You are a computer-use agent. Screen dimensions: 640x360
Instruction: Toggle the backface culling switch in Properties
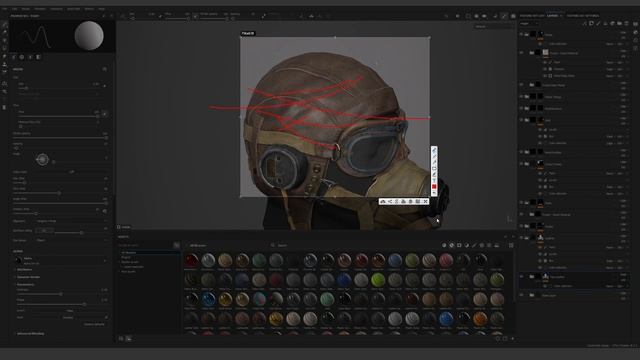(x=44, y=230)
